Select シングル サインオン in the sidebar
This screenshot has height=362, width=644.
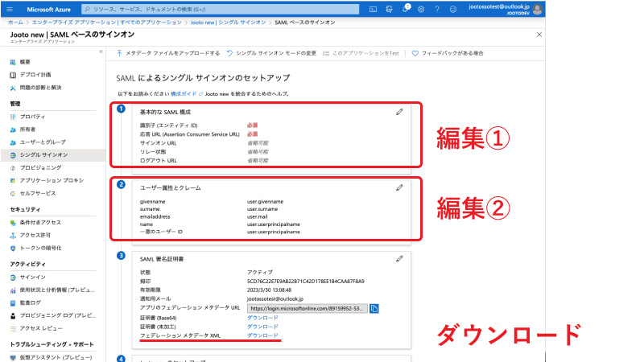[43, 154]
